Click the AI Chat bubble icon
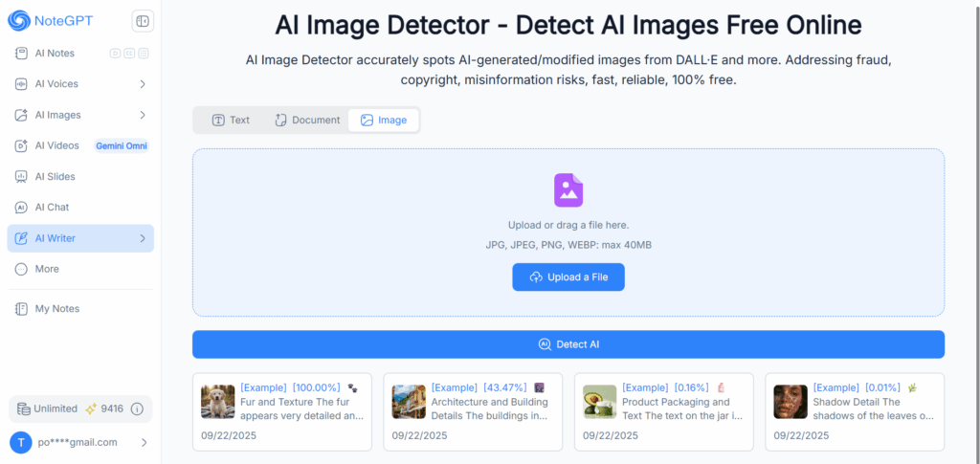The width and height of the screenshot is (980, 464). click(x=21, y=208)
